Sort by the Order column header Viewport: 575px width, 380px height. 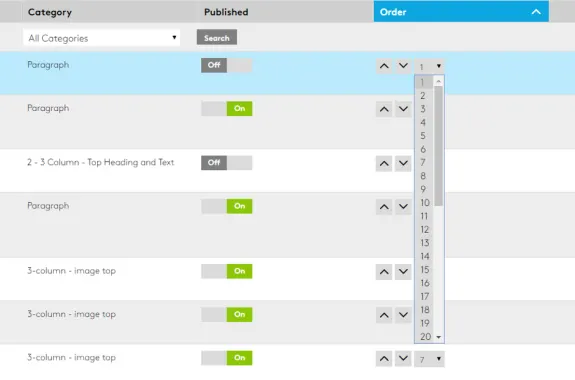click(461, 12)
